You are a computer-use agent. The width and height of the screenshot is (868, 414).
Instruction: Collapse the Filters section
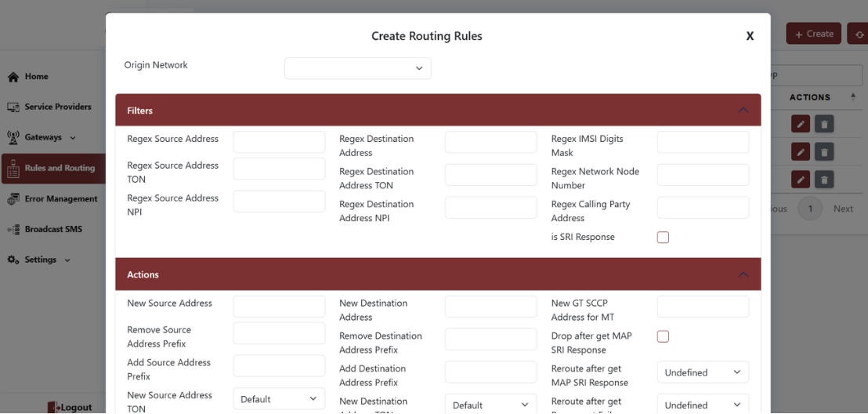[743, 111]
